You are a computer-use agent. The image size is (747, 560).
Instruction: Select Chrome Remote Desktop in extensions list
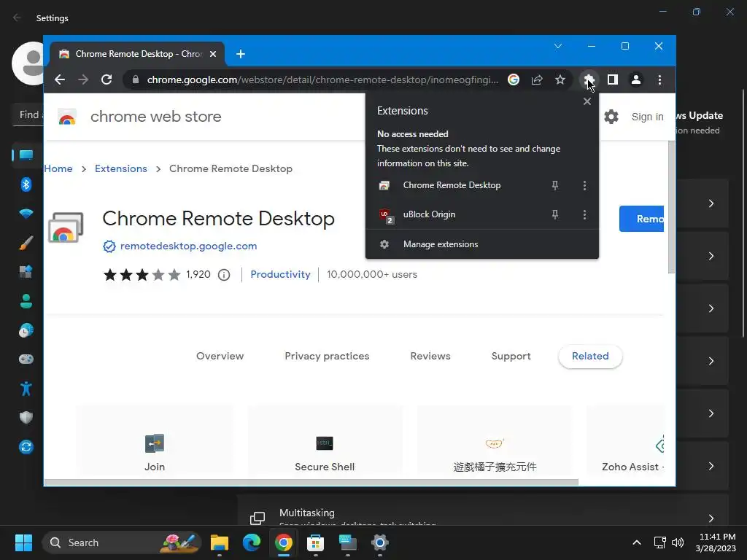(x=452, y=185)
